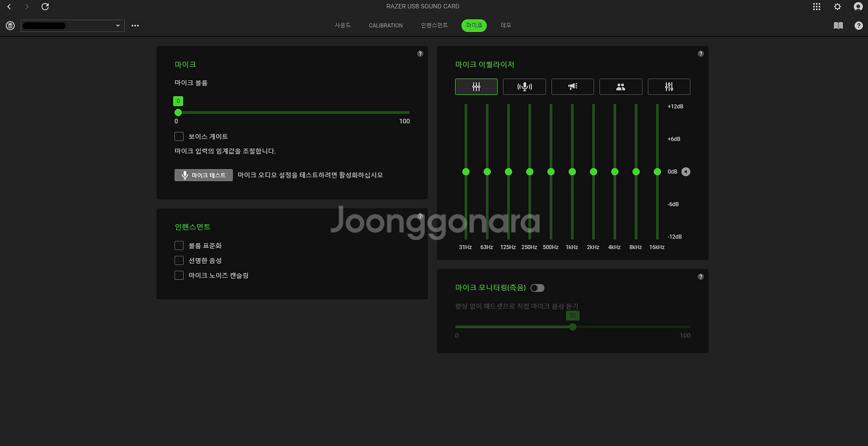868x446 pixels.
Task: Show help for 마이크 panel
Action: (x=420, y=54)
